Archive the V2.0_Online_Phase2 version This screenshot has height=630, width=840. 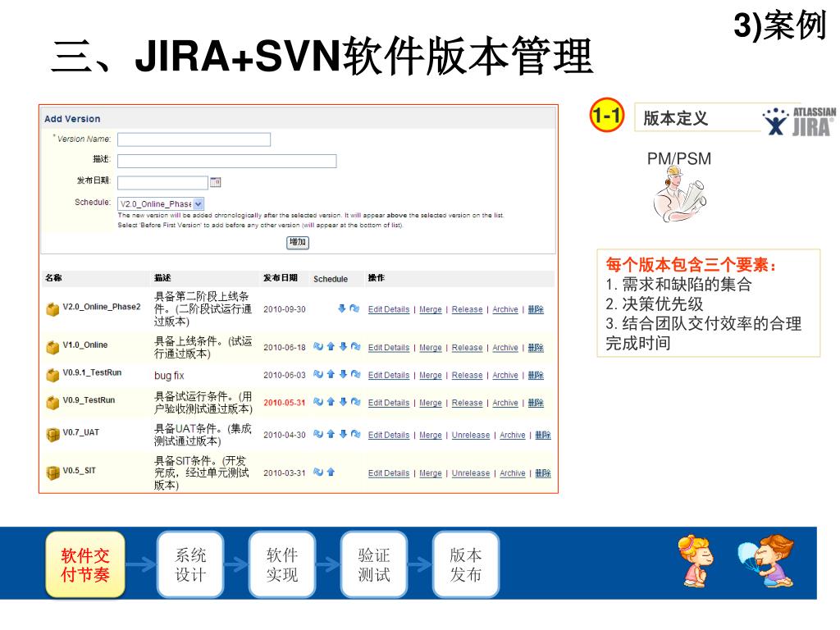click(505, 309)
